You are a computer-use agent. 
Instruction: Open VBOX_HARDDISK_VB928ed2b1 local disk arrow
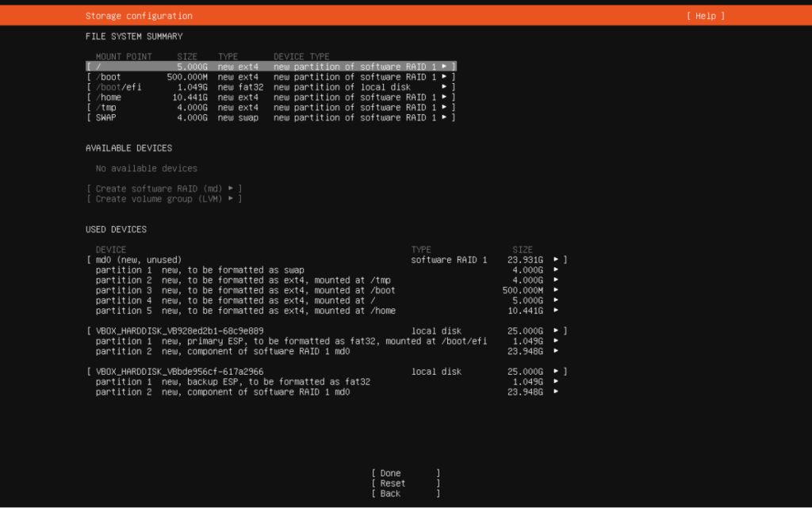pyautogui.click(x=556, y=330)
